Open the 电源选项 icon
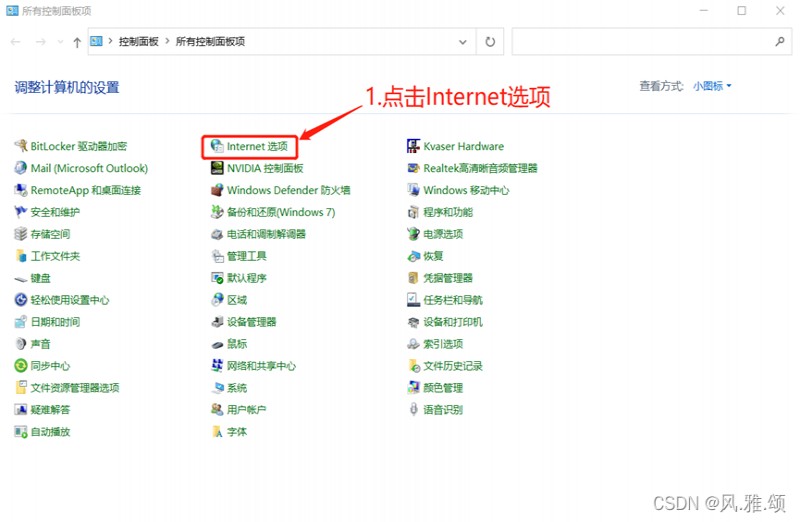The height and width of the screenshot is (522, 800). pyautogui.click(x=413, y=234)
